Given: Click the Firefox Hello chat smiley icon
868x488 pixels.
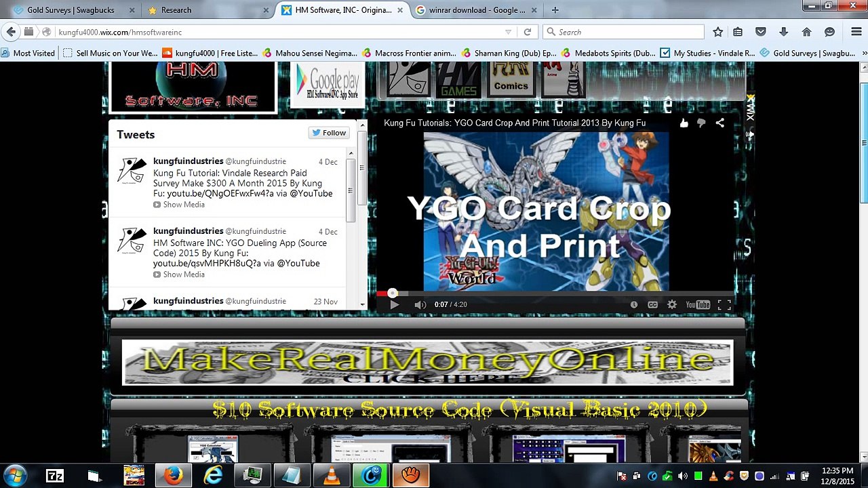Looking at the screenshot, I should coord(829,32).
